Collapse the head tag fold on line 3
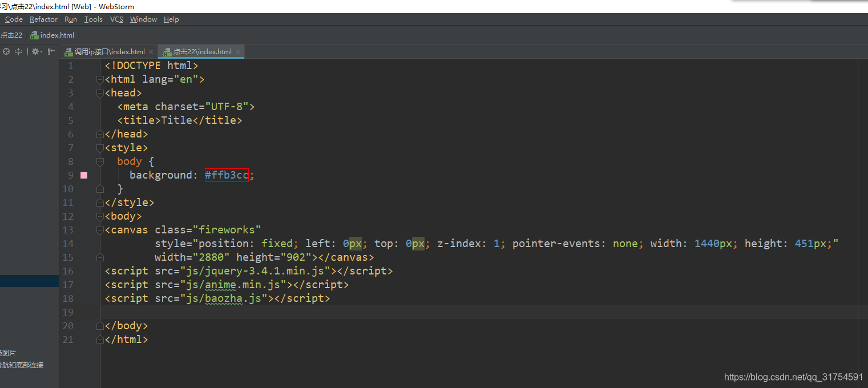 [100, 93]
